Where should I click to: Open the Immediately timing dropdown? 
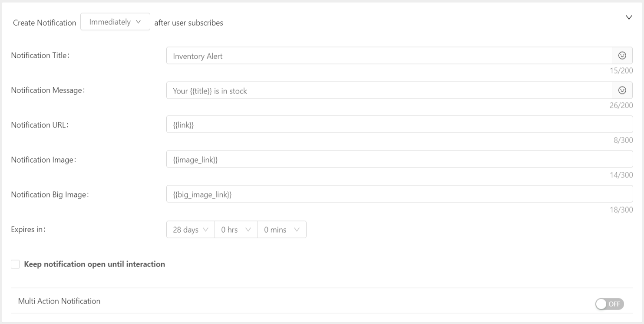[115, 21]
